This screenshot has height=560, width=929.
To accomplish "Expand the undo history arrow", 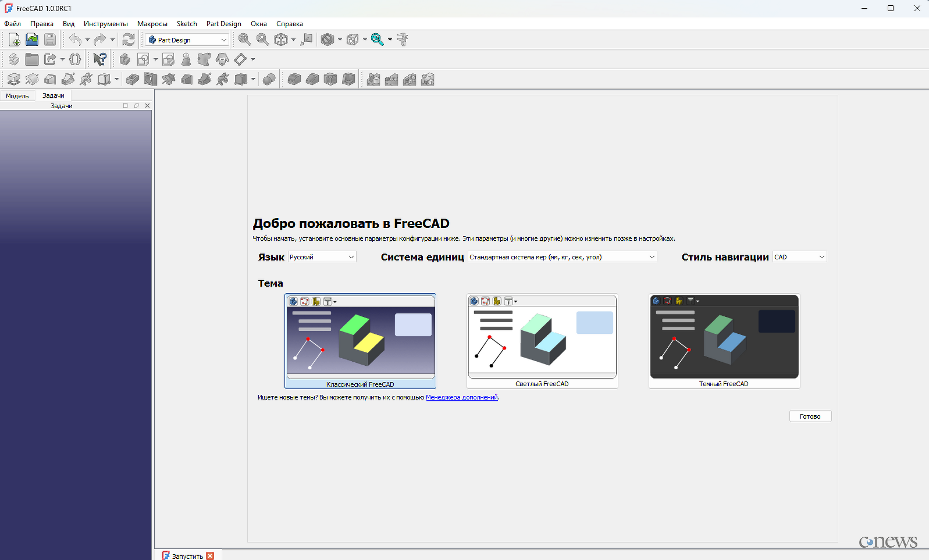I will pos(87,40).
